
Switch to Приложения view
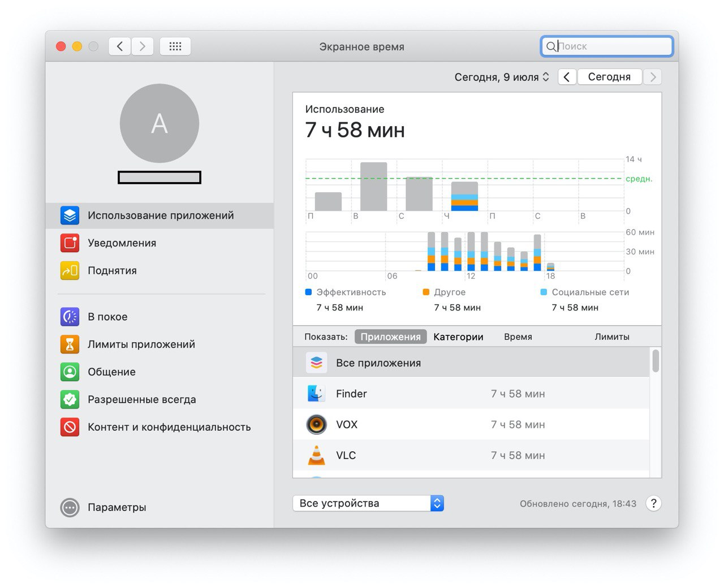(391, 337)
